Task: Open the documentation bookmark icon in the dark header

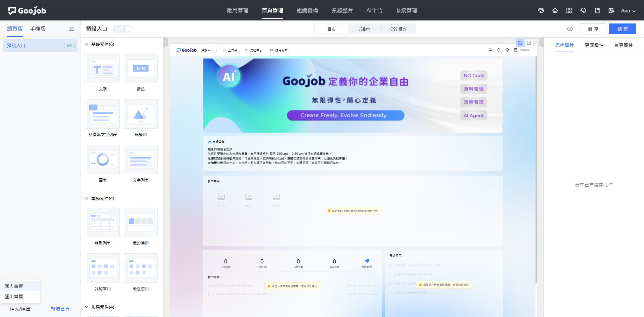Action: 597,10
